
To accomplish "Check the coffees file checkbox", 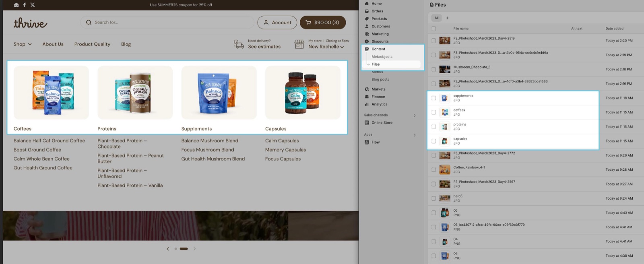I will click(x=433, y=112).
